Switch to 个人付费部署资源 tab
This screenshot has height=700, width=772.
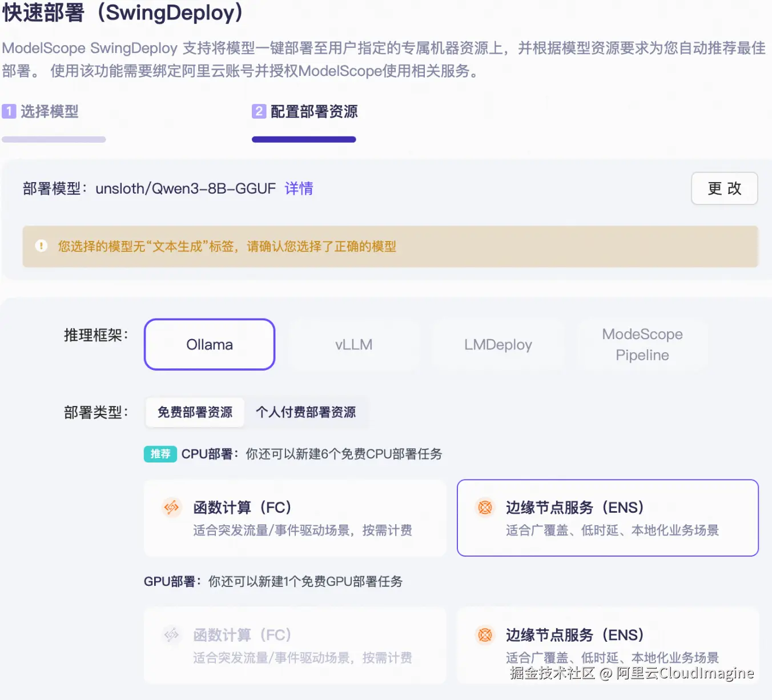tap(306, 412)
